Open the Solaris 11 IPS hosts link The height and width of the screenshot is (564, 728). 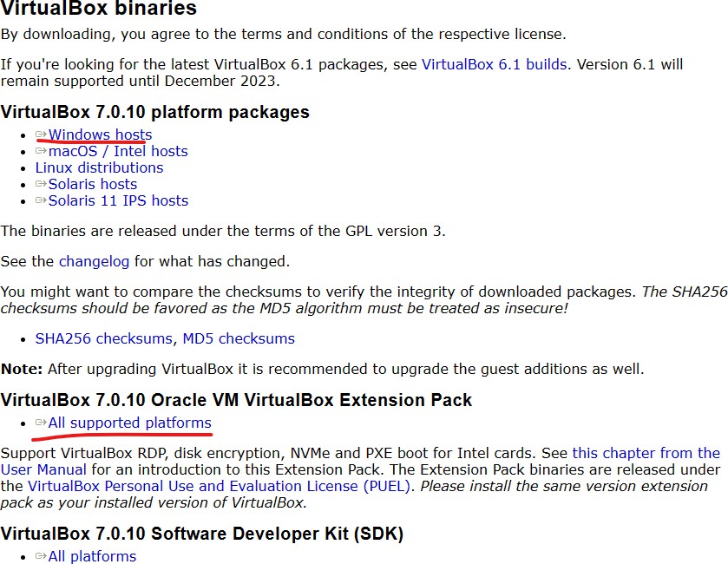(118, 200)
